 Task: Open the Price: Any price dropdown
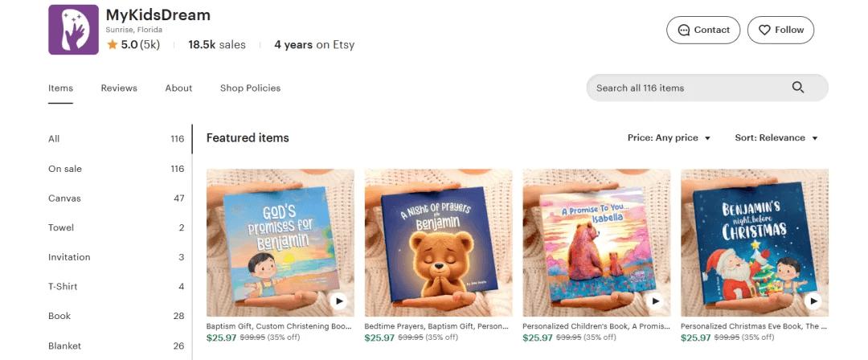669,138
